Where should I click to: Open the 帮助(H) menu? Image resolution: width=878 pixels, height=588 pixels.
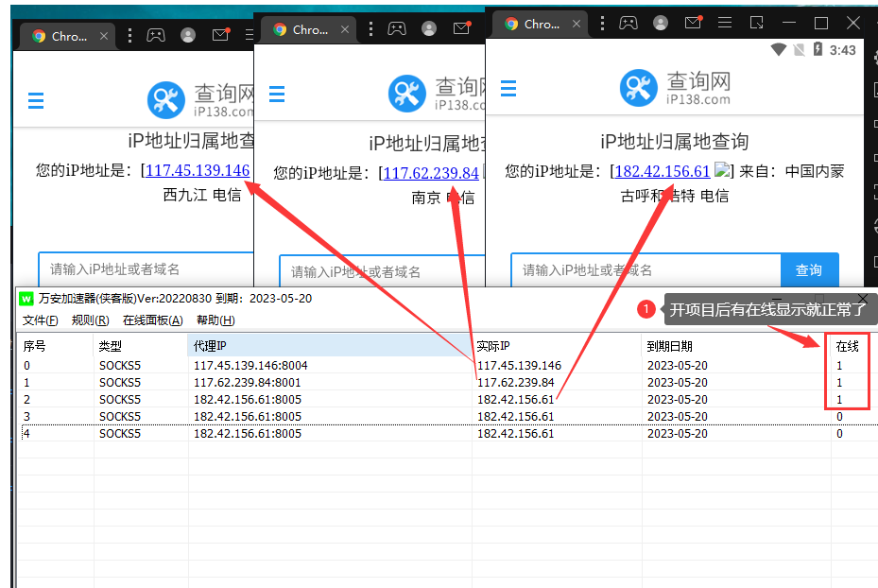point(215,320)
